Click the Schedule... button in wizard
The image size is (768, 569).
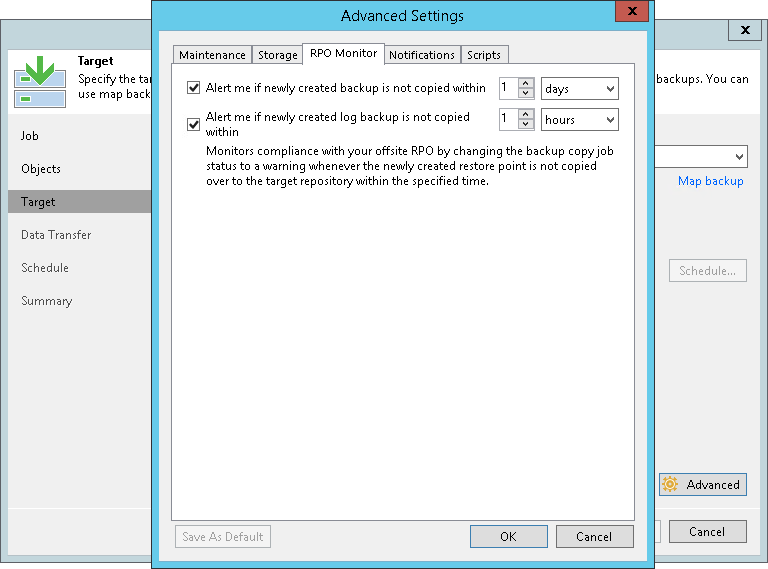[x=708, y=271]
